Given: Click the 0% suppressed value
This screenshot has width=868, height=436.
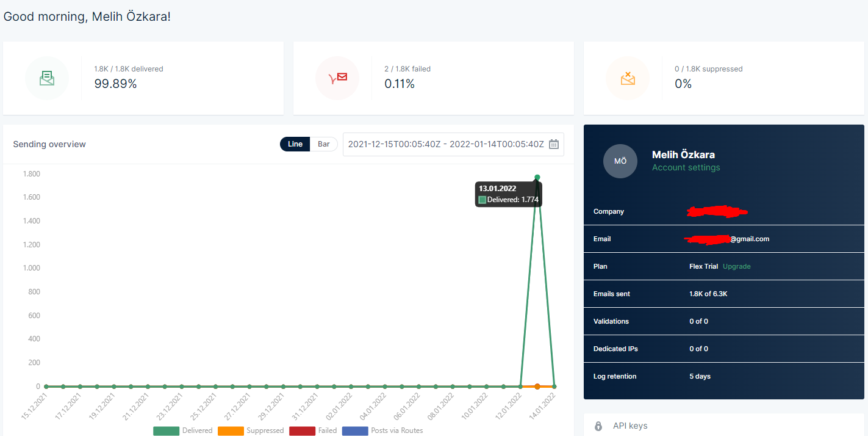Looking at the screenshot, I should coord(683,84).
